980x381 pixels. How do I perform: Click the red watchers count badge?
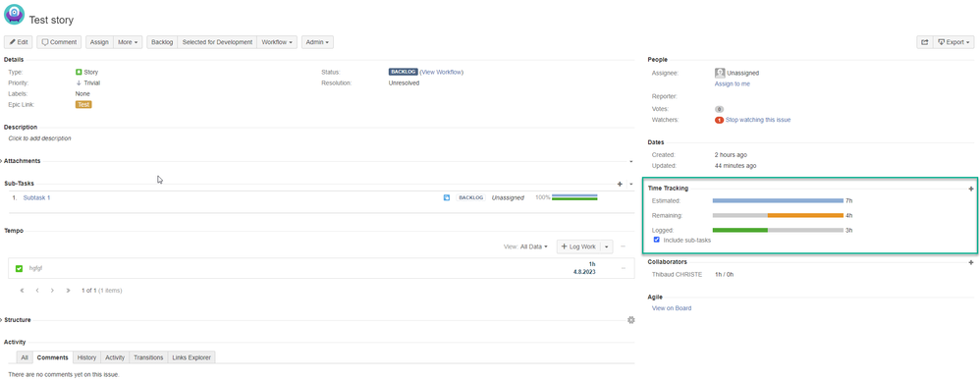[x=720, y=120]
